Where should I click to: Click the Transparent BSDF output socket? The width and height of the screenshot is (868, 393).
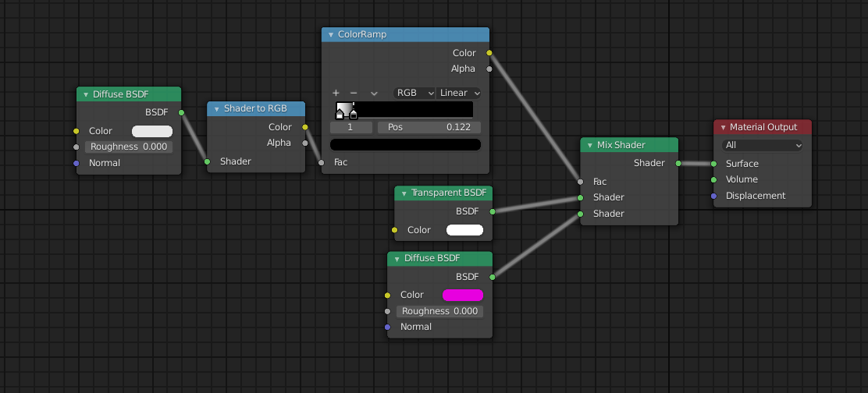click(493, 211)
